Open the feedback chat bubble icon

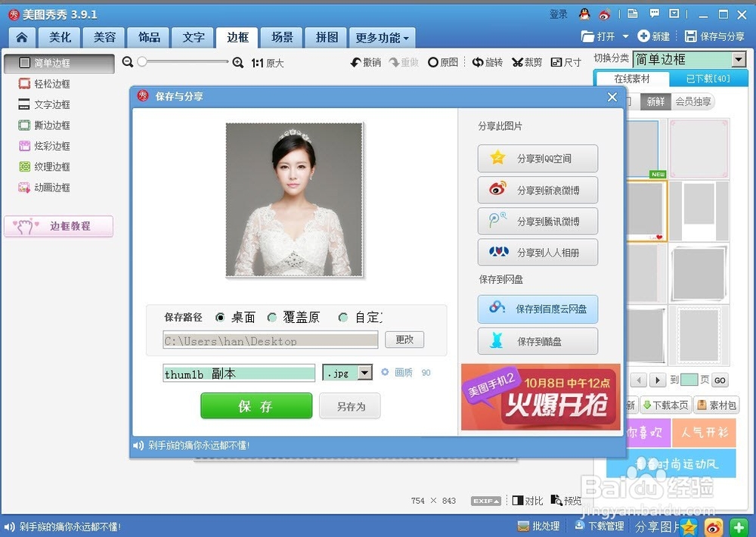point(654,14)
